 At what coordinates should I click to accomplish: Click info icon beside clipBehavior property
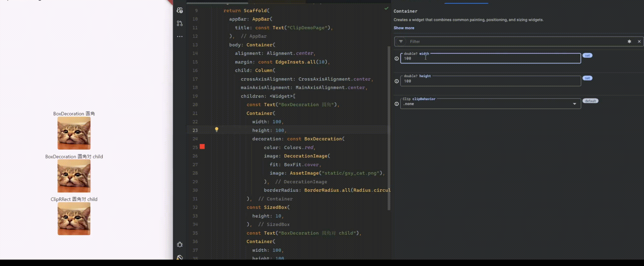coord(397,104)
